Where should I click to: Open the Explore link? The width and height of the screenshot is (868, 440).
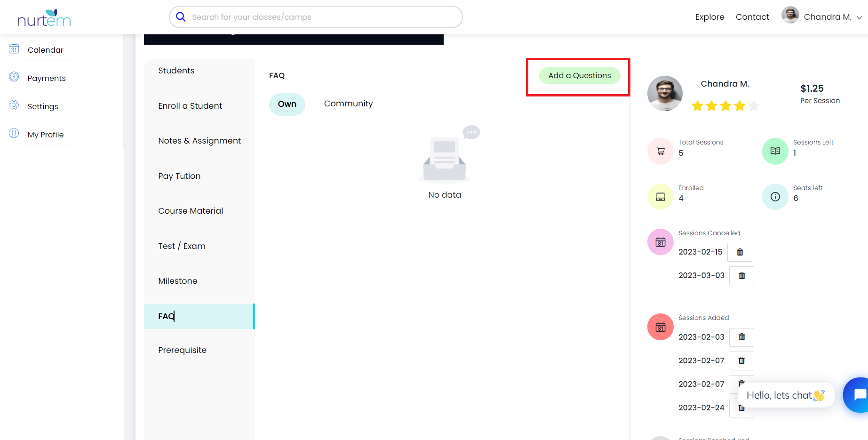pyautogui.click(x=709, y=17)
